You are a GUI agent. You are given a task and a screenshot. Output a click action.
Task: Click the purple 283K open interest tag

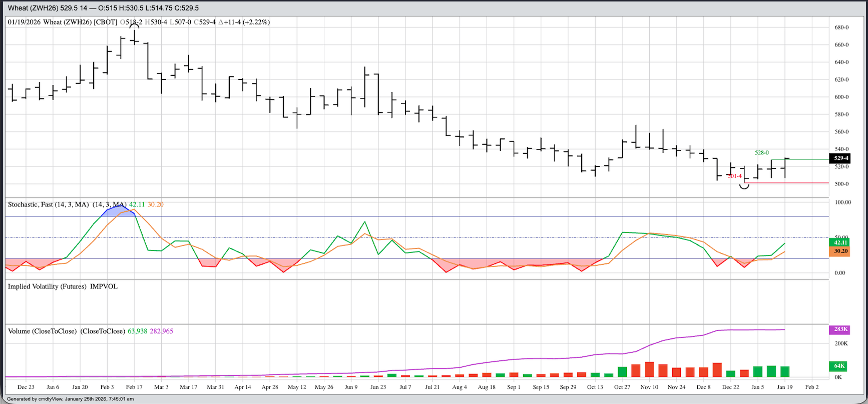click(x=840, y=329)
